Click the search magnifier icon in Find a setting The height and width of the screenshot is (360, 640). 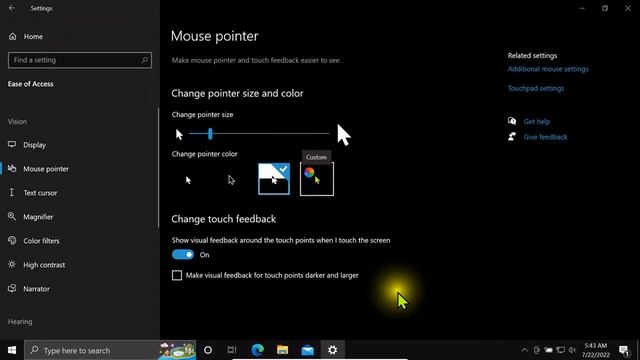(x=144, y=60)
